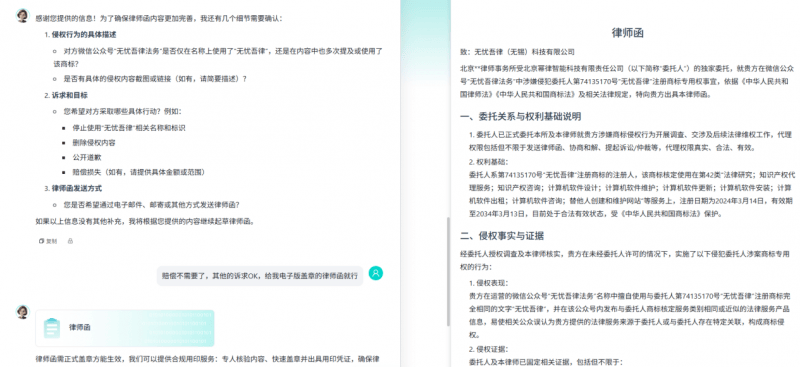Viewport: 800px width, 367px height.
Task: Select the user message bubble about 赔偿不需要了
Action: coord(260,276)
